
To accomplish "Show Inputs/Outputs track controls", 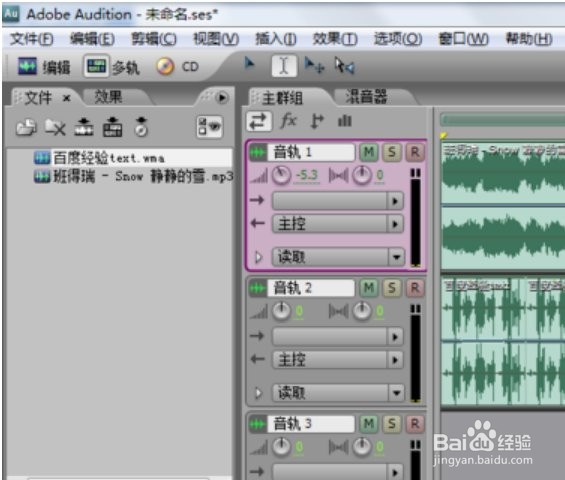I will coord(259,121).
